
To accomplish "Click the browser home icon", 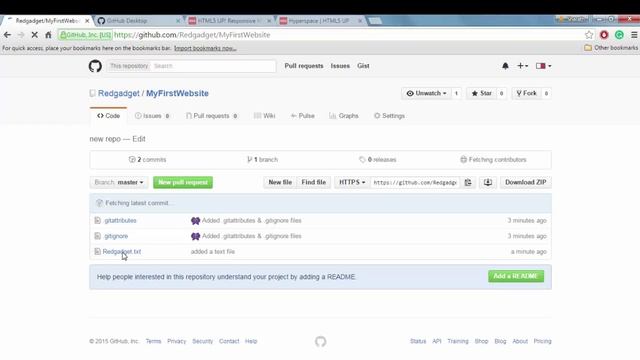I will tap(48, 35).
